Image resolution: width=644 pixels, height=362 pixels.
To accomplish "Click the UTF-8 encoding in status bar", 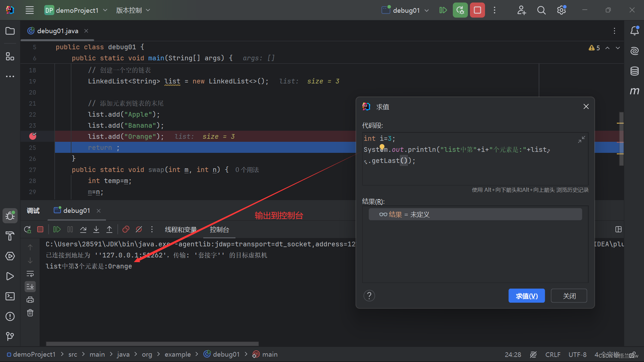I will pos(577,354).
